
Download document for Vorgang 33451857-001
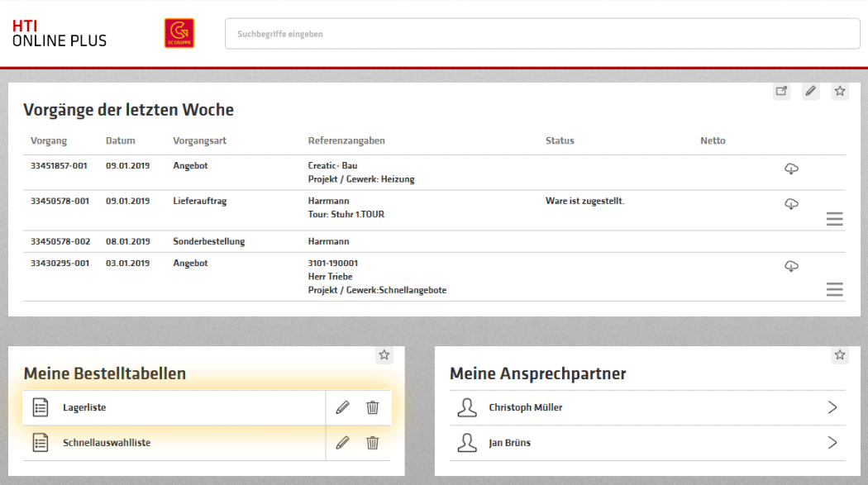tap(791, 169)
